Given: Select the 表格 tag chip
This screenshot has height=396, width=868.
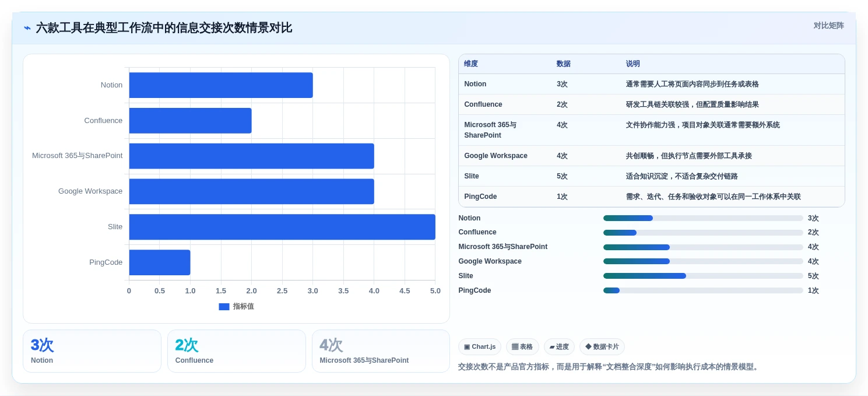Looking at the screenshot, I should (522, 346).
